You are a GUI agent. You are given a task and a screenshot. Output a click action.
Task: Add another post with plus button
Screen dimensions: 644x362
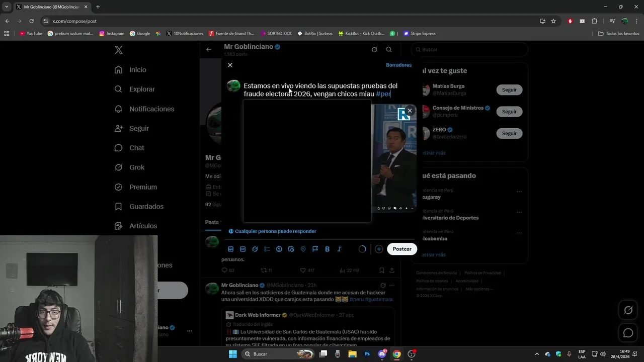[379, 249]
